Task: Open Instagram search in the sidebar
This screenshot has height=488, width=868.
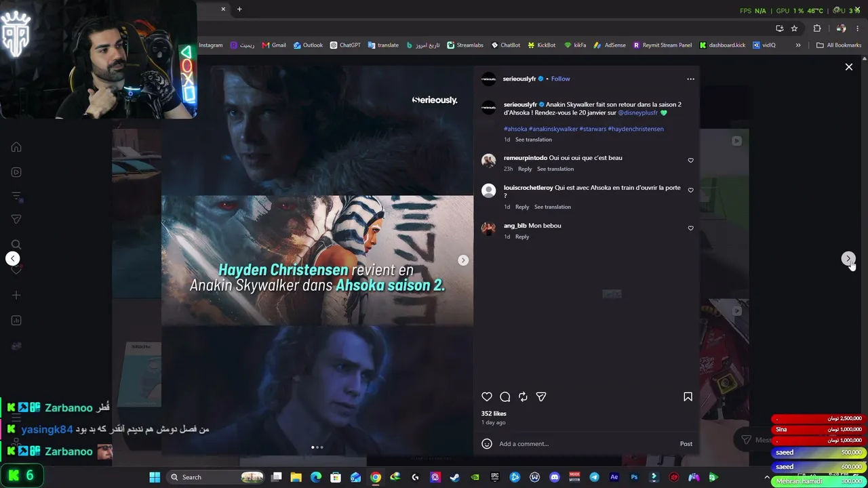Action: [x=16, y=245]
